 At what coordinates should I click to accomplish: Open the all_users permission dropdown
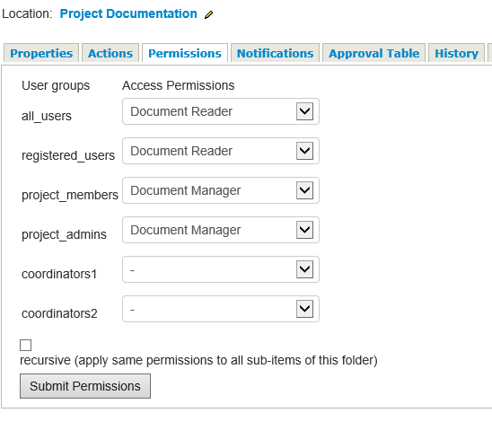coord(221,111)
